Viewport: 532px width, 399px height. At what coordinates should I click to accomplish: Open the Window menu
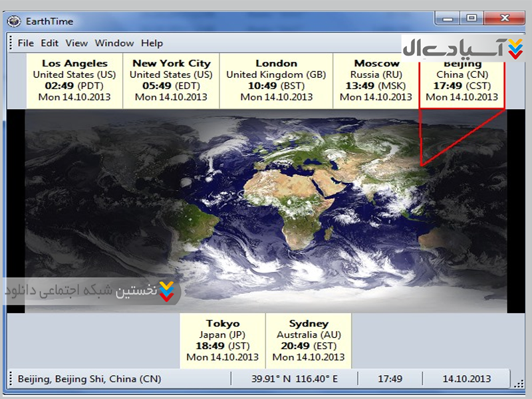(114, 43)
